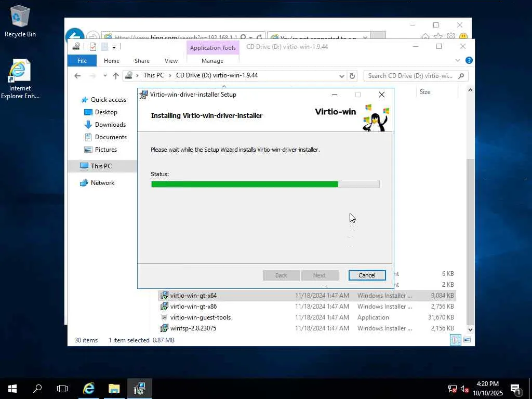532x399 pixels.
Task: Click the Internet Explorer address bar URL
Action: tap(176, 37)
